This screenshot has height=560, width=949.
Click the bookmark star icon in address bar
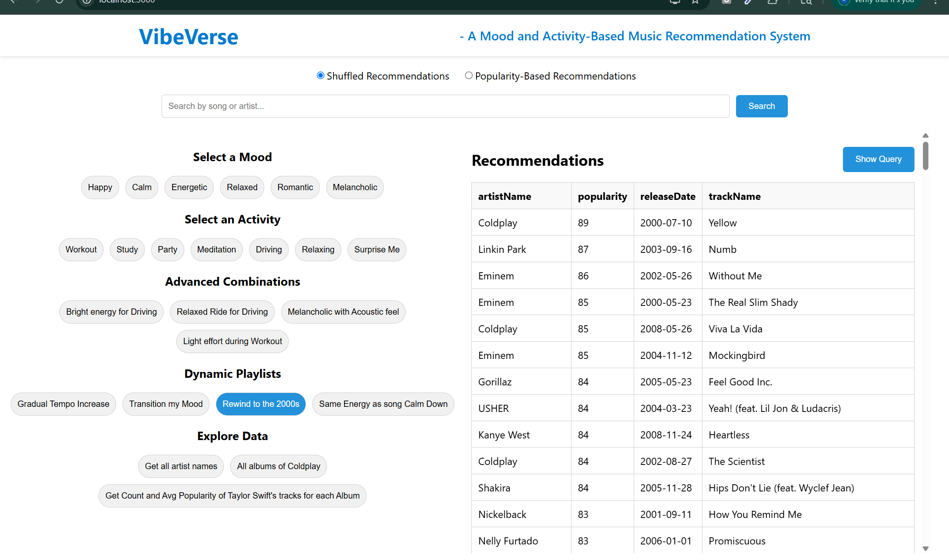point(695,2)
